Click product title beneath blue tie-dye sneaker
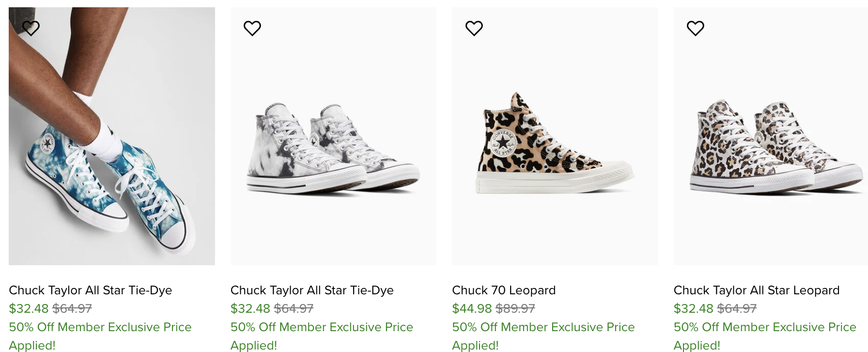Screen dimensions: 868x352 [x=91, y=290]
